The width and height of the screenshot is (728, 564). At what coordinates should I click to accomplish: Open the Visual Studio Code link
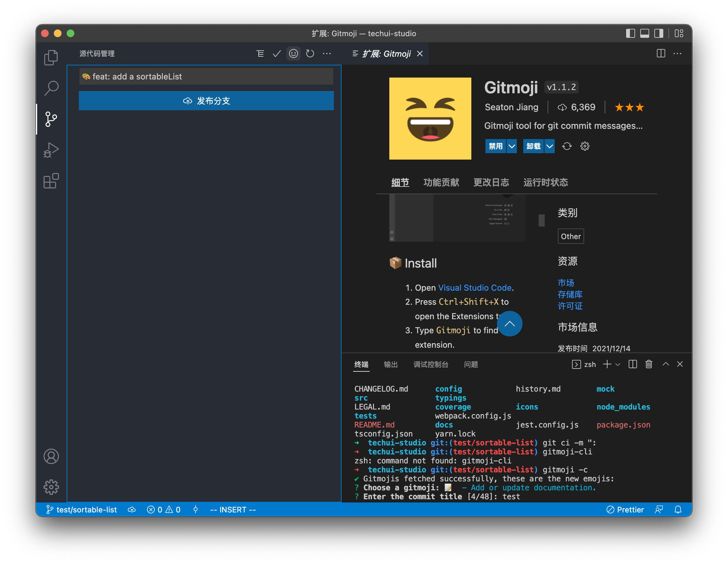(474, 288)
